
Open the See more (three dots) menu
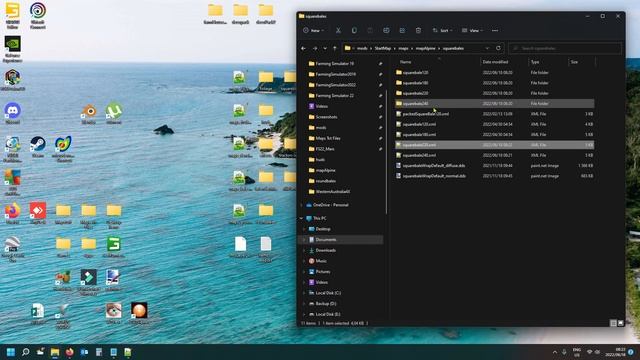(x=495, y=31)
